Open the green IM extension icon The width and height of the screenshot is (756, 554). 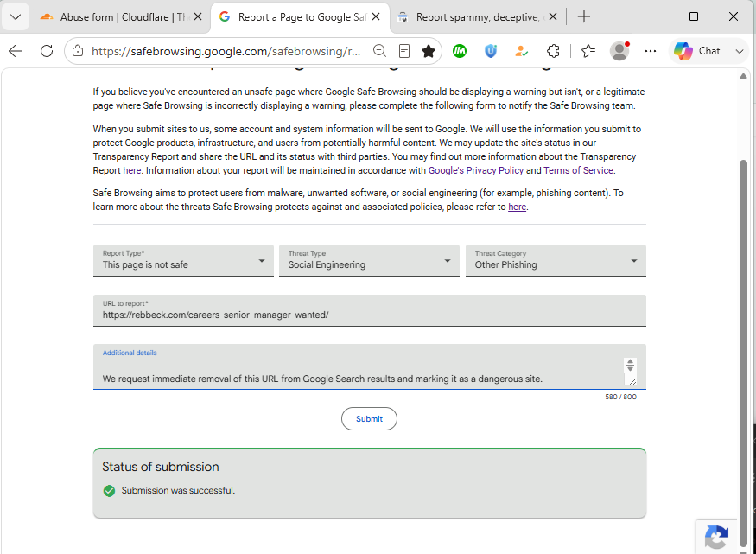pyautogui.click(x=460, y=51)
